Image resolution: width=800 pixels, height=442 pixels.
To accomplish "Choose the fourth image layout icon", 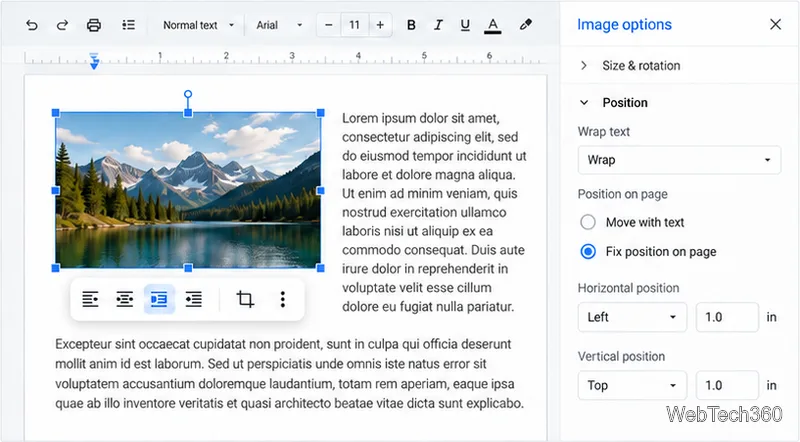I will click(x=193, y=299).
